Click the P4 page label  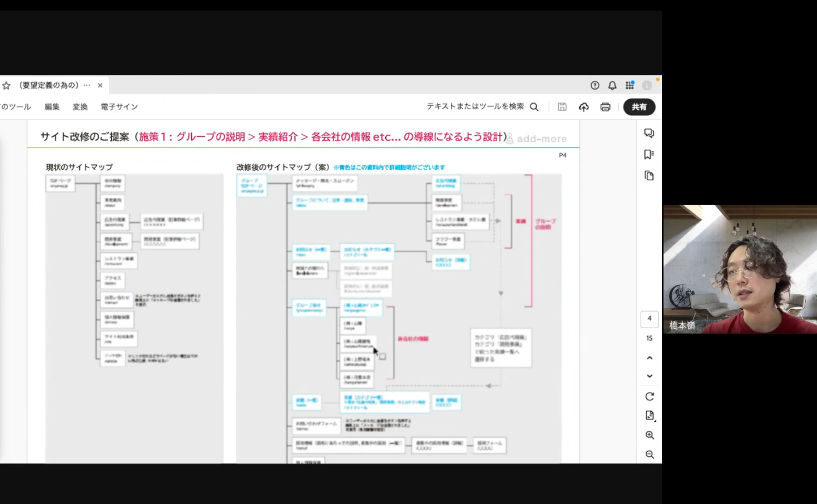coord(563,155)
